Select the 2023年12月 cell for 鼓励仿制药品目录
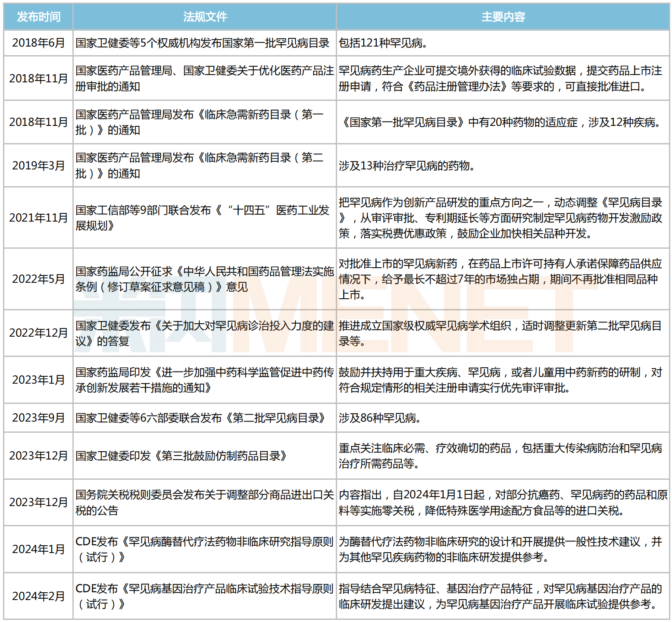This screenshot has height=622, width=672. 38,456
